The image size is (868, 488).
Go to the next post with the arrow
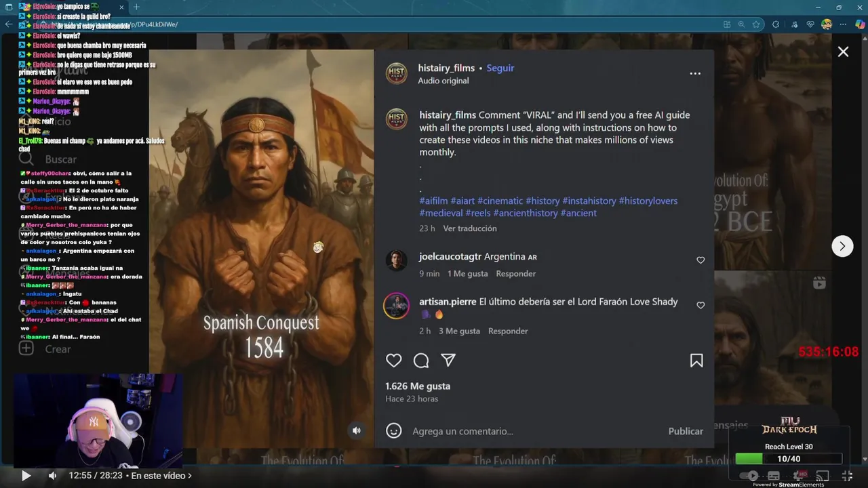click(842, 246)
